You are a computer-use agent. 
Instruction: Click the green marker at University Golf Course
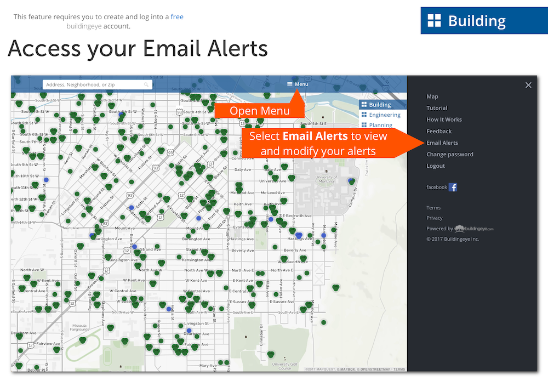(271, 355)
